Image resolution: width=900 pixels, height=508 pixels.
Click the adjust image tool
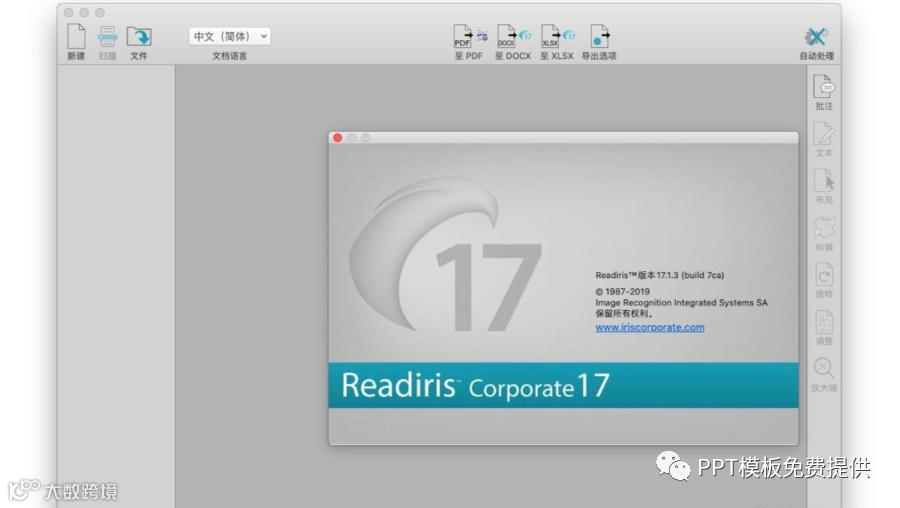tap(824, 323)
